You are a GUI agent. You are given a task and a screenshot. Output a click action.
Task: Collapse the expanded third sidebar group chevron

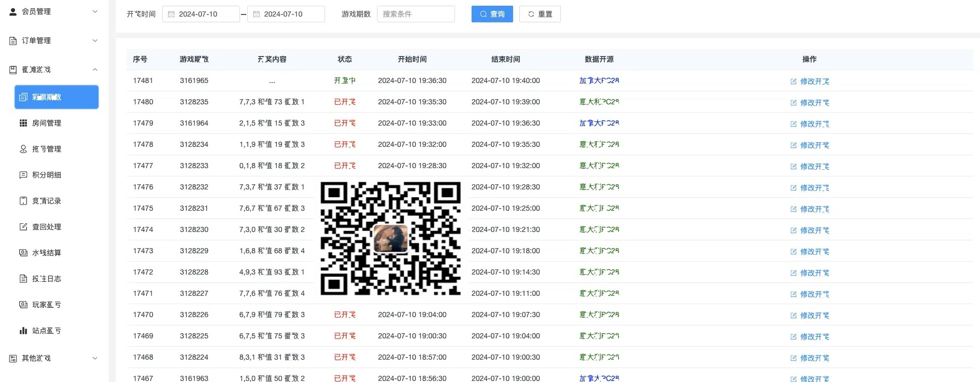[x=95, y=70]
